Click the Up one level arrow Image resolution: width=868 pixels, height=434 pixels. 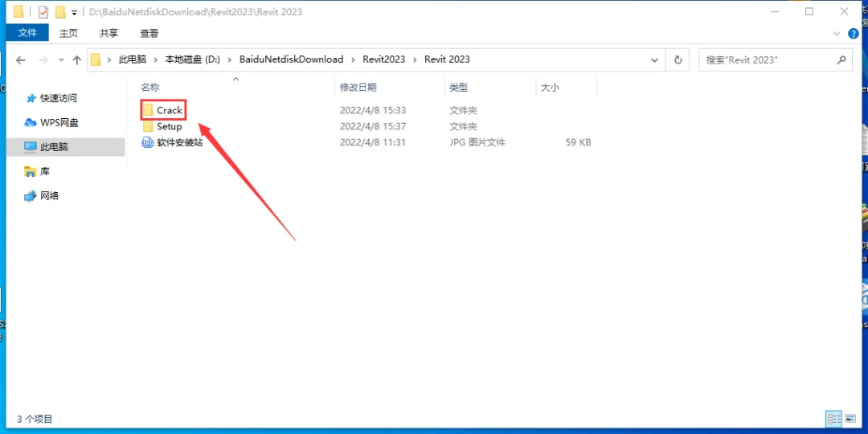pos(77,59)
